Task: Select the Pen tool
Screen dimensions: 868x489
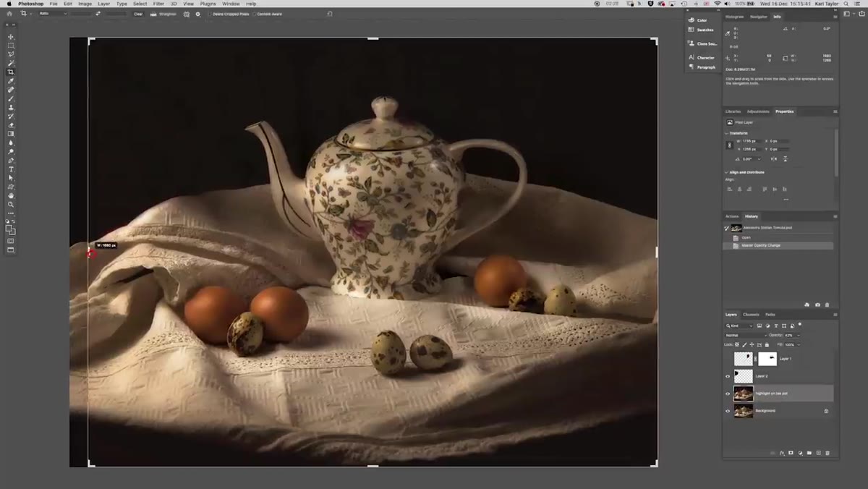Action: click(x=11, y=160)
